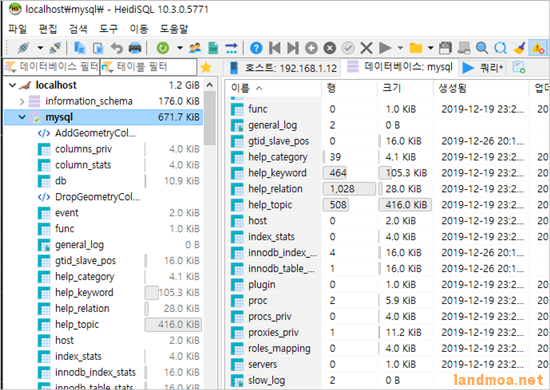Viewport: 550px width, 390px height.
Task: Click the green refresh icon
Action: tap(163, 48)
